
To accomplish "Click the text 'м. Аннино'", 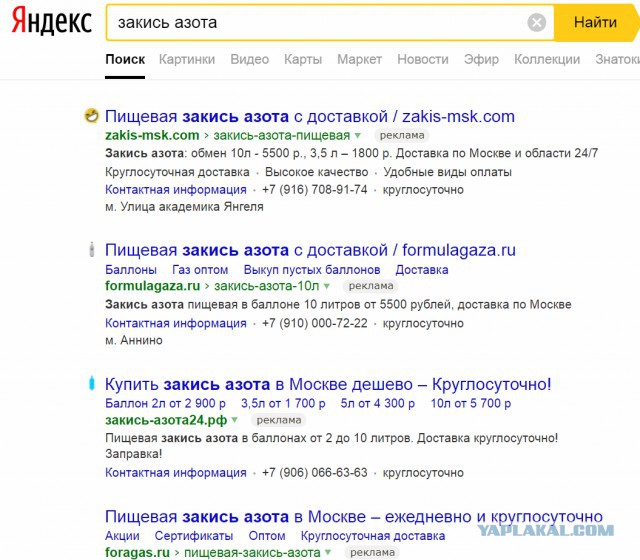I will [134, 340].
